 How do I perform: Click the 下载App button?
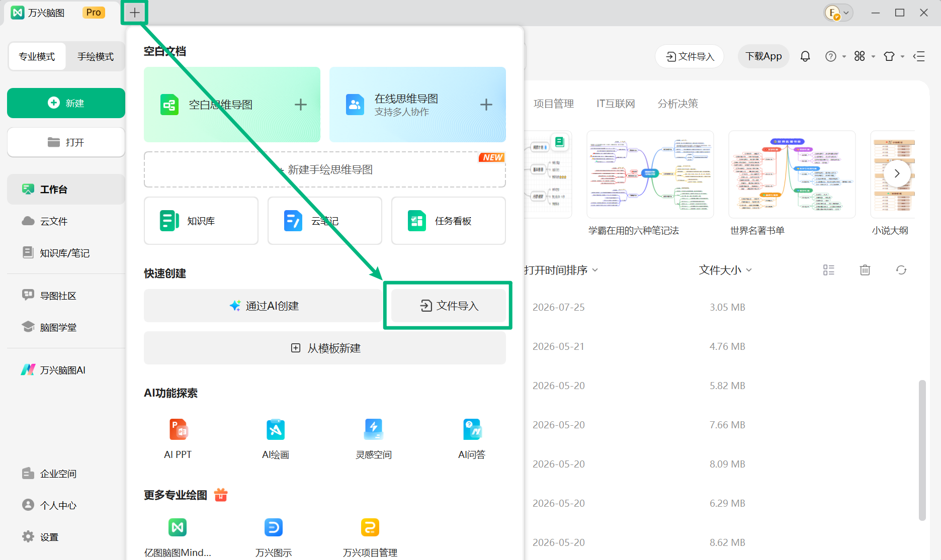(x=763, y=56)
